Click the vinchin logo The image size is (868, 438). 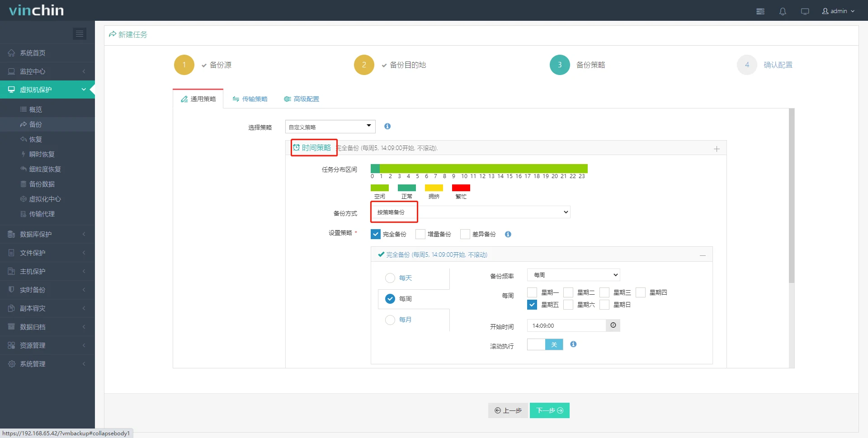[36, 10]
